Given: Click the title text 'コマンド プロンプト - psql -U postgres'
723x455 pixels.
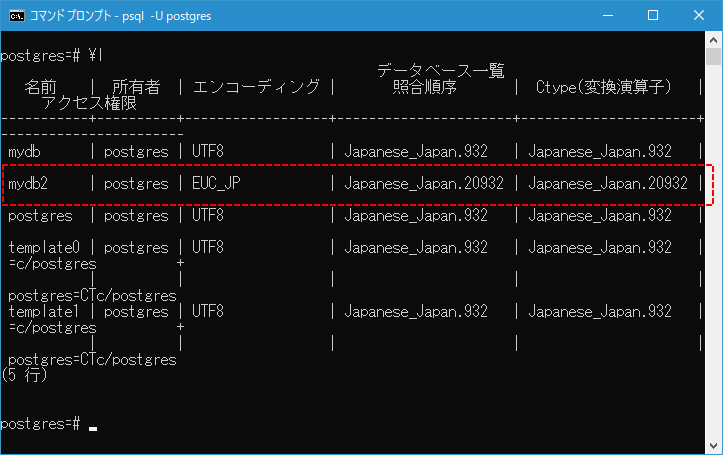Looking at the screenshot, I should pyautogui.click(x=120, y=16).
